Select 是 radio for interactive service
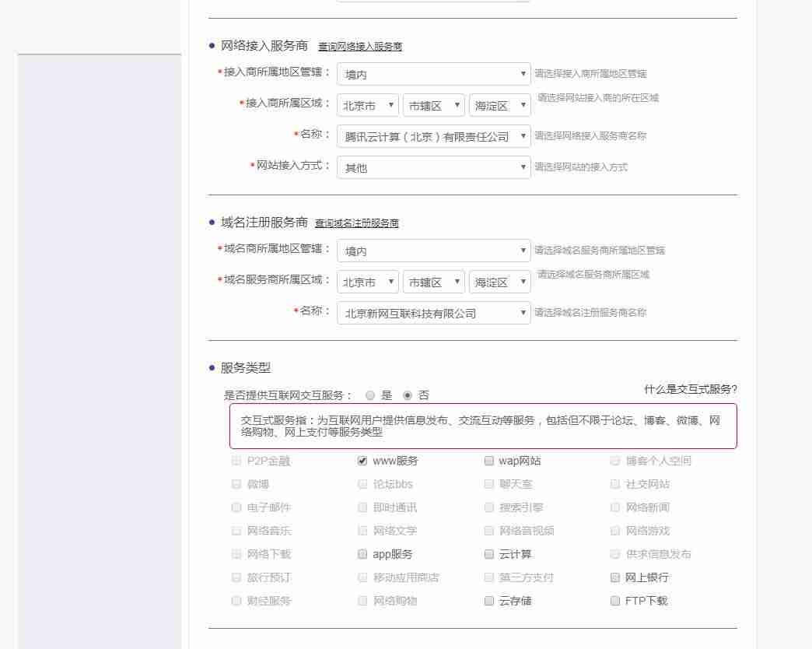The image size is (812, 649). pyautogui.click(x=369, y=395)
